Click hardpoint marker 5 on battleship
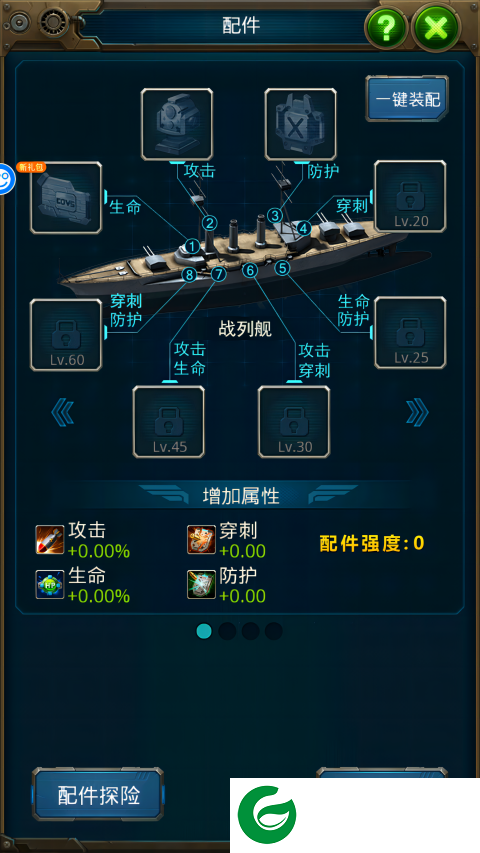Image resolution: width=480 pixels, height=853 pixels. pyautogui.click(x=282, y=267)
